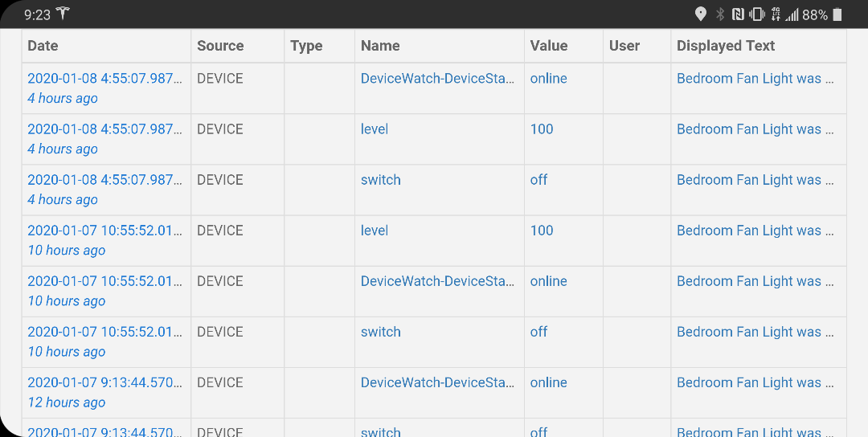Click DEVICE source in 4-hours-ago level row
868x437 pixels.
[220, 129]
